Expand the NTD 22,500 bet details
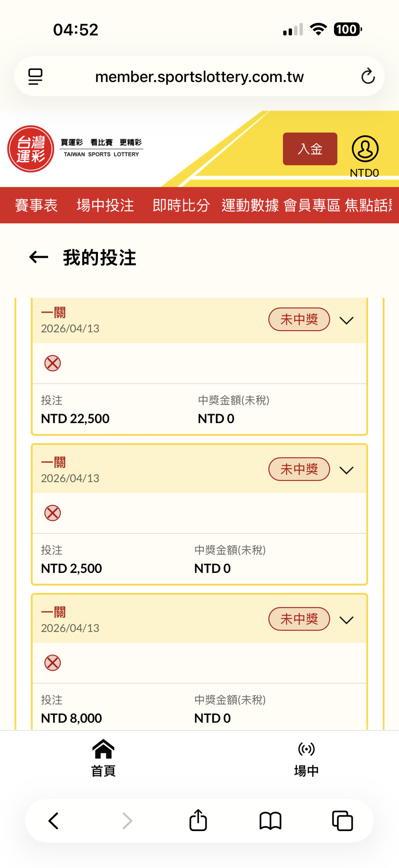This screenshot has height=868, width=399. pyautogui.click(x=347, y=320)
